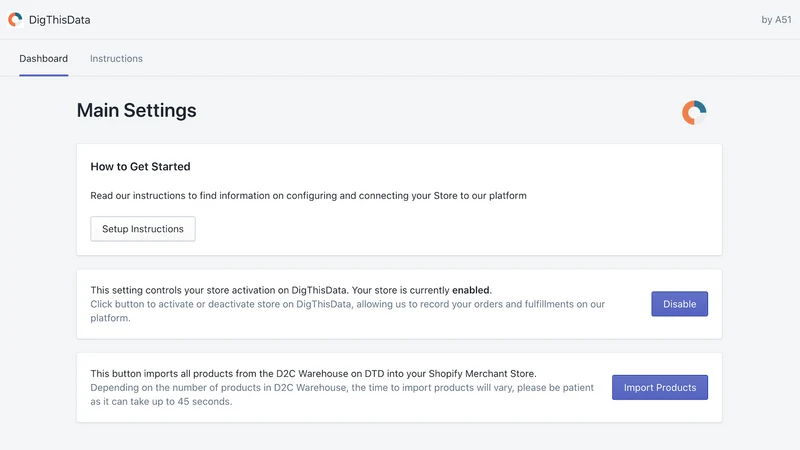Image resolution: width=800 pixels, height=450 pixels.
Task: Click the bold 'enabled' status word
Action: point(470,290)
